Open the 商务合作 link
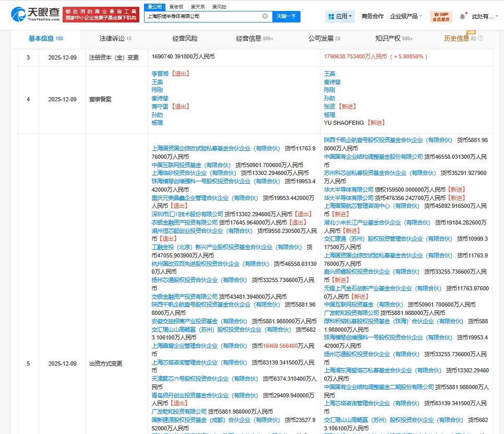The width and height of the screenshot is (504, 434). click(x=372, y=16)
